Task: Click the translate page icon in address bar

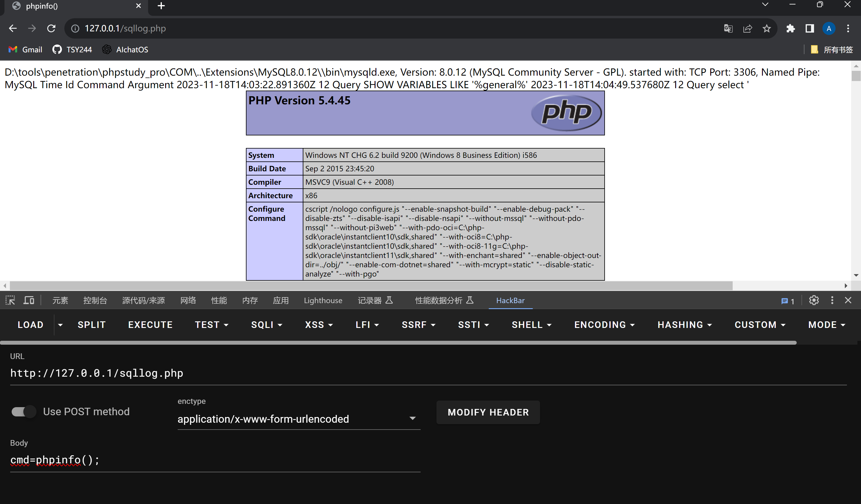Action: [x=728, y=28]
